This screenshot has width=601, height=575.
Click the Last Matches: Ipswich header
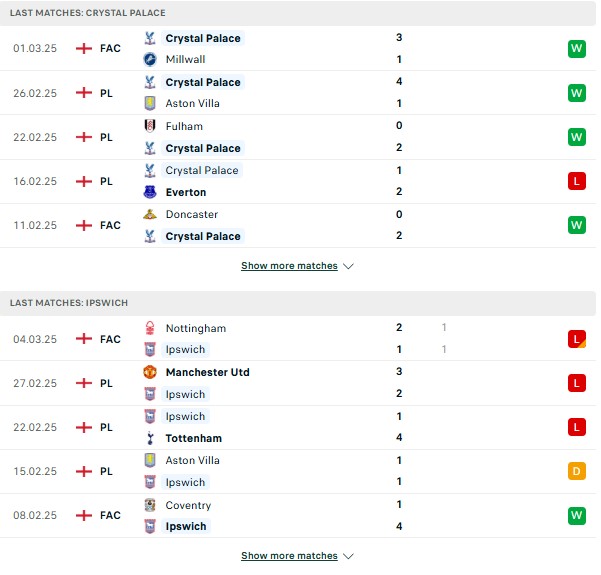(x=298, y=303)
